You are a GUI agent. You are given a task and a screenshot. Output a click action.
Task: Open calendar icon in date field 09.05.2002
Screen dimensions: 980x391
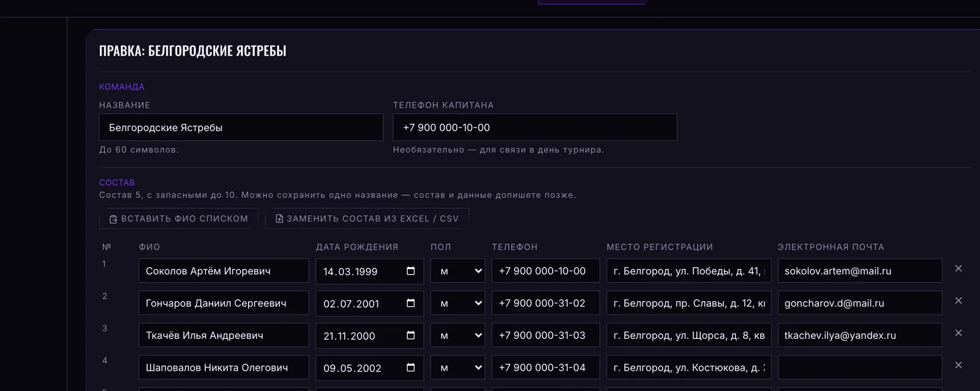410,368
